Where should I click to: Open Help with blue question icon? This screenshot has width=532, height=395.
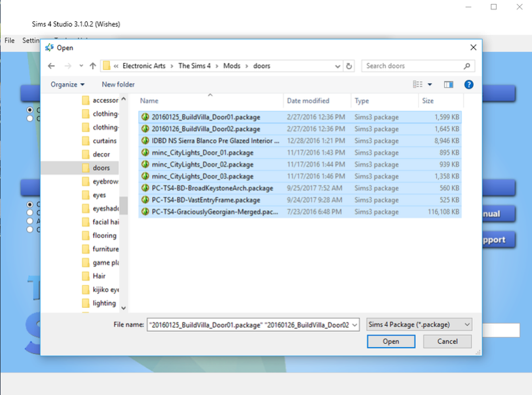click(x=469, y=84)
